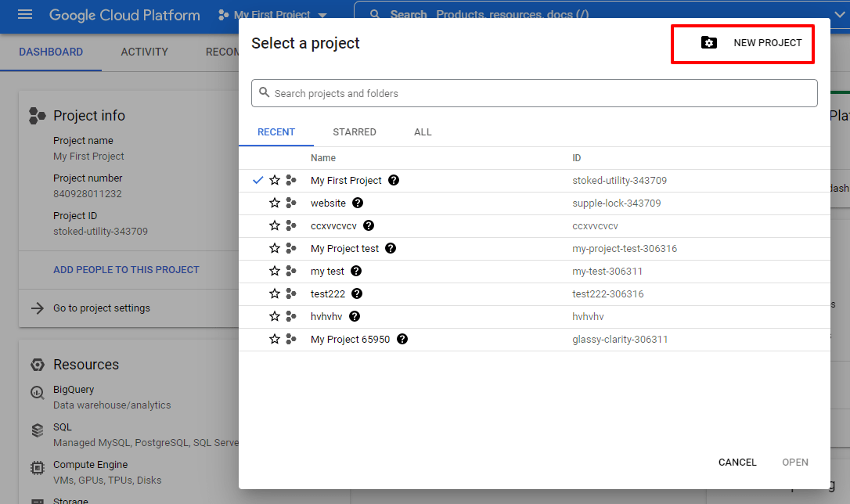Click Go to project settings link

click(x=102, y=308)
